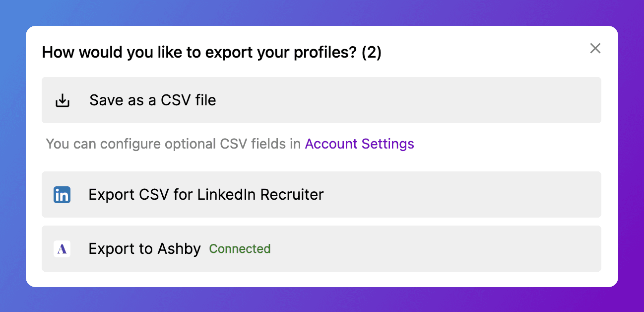The height and width of the screenshot is (312, 644).
Task: Click the optional CSV fields helper text
Action: (174, 144)
